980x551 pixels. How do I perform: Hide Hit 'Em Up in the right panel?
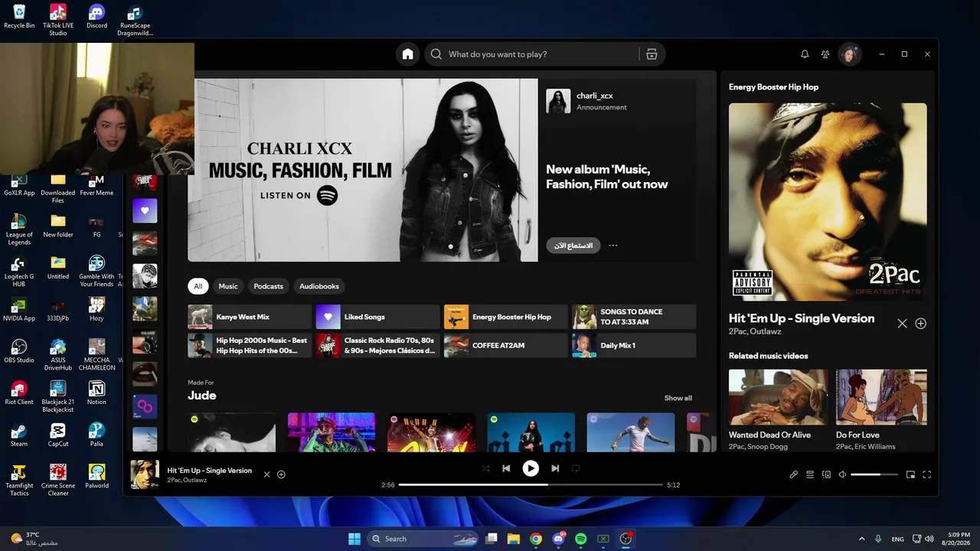[902, 324]
